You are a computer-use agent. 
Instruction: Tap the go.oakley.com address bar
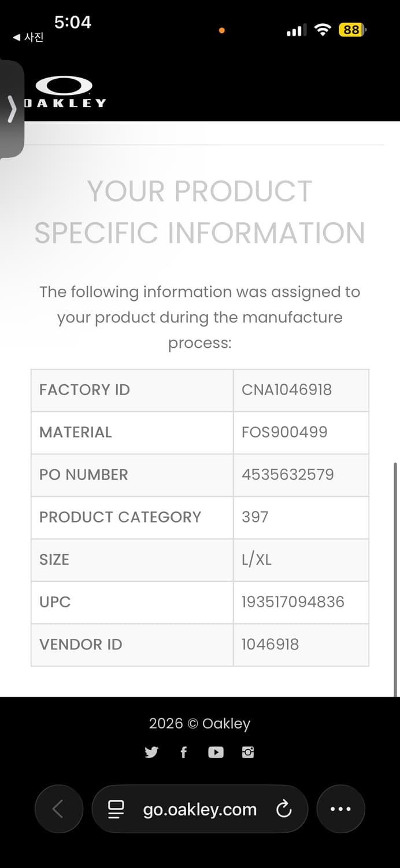(x=199, y=809)
